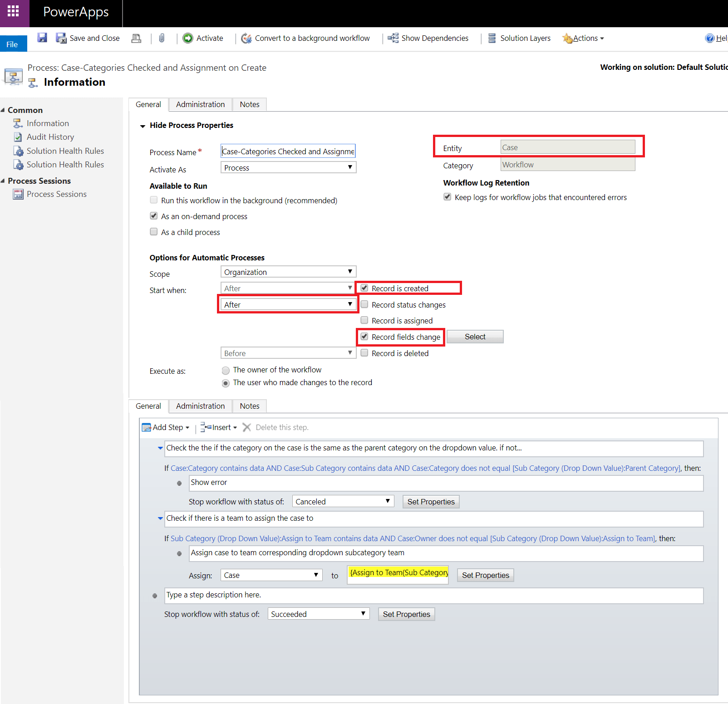This screenshot has height=704, width=728.
Task: Click the Show Dependencies icon
Action: click(x=393, y=38)
